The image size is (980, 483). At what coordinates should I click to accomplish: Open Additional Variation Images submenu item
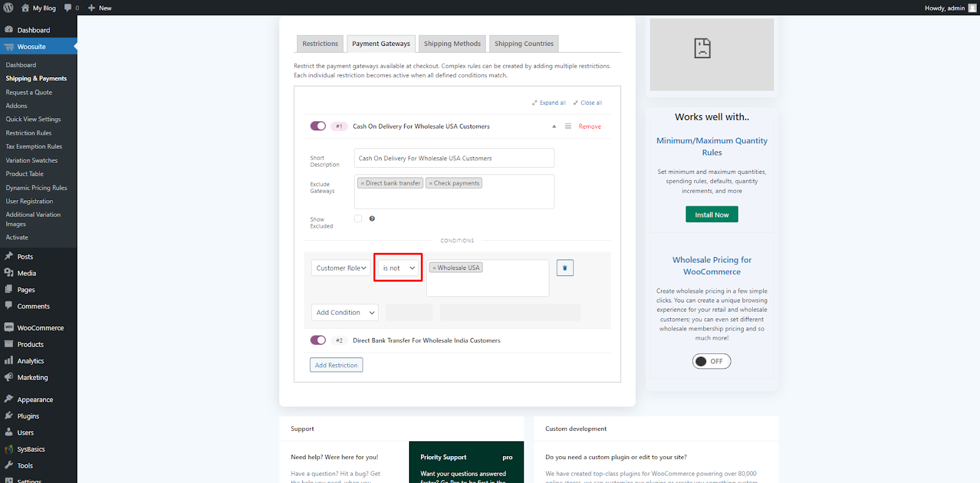pos(33,219)
